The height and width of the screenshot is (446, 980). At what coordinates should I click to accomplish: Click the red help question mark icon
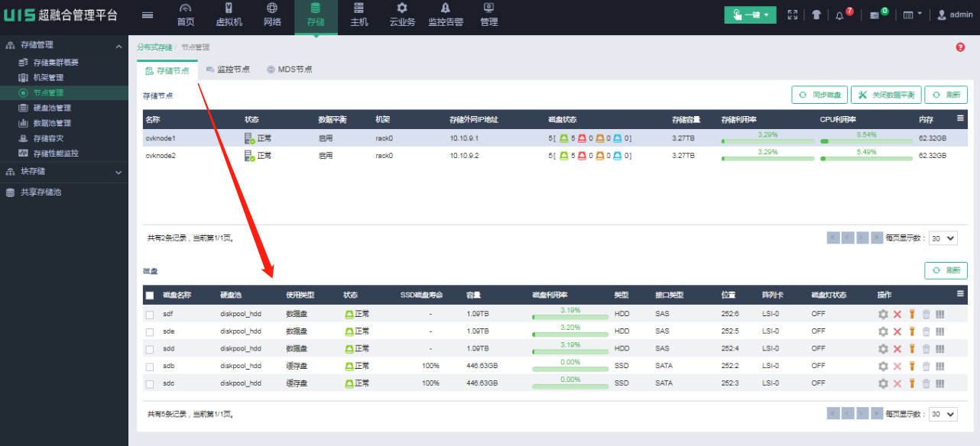pyautogui.click(x=960, y=47)
